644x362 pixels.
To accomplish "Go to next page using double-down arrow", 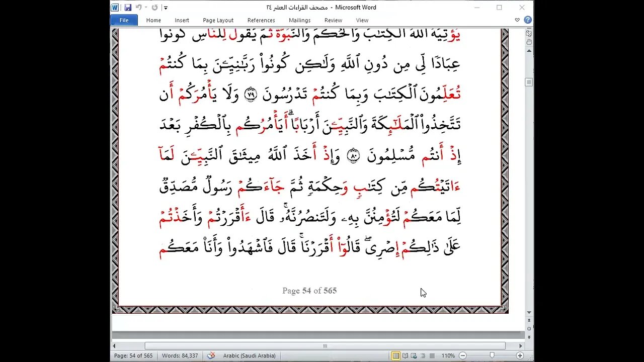I will 529,336.
